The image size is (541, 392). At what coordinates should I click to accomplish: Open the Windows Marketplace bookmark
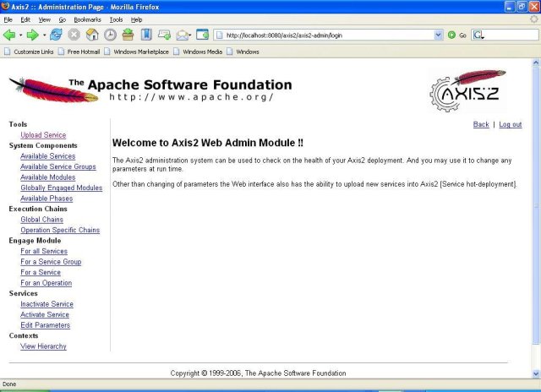136,52
